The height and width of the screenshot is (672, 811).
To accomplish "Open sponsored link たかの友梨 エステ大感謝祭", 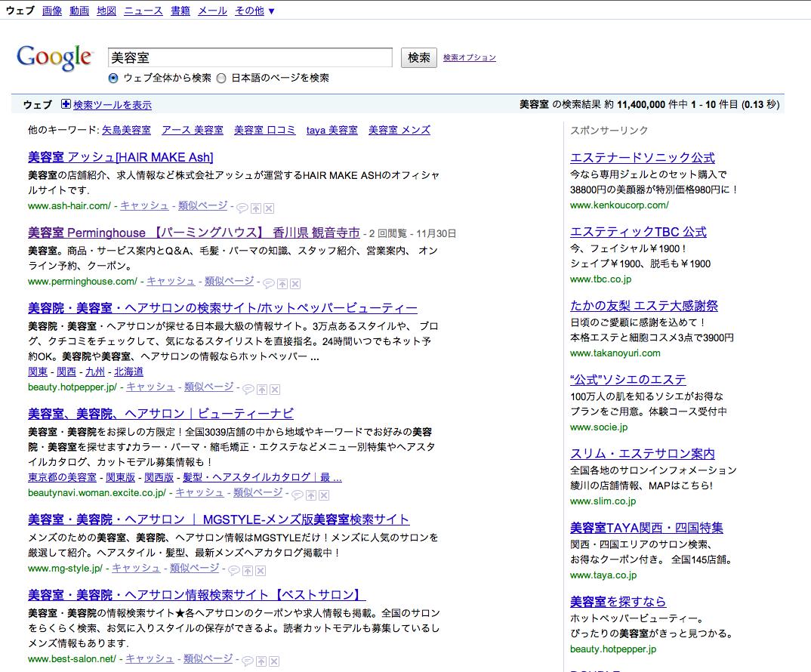I will (644, 306).
